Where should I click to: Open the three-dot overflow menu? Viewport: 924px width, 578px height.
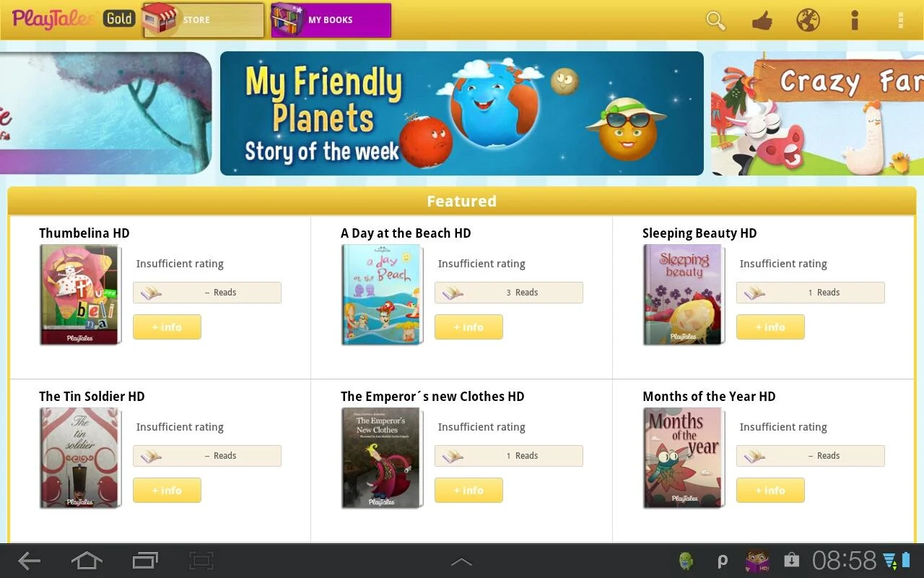(900, 20)
